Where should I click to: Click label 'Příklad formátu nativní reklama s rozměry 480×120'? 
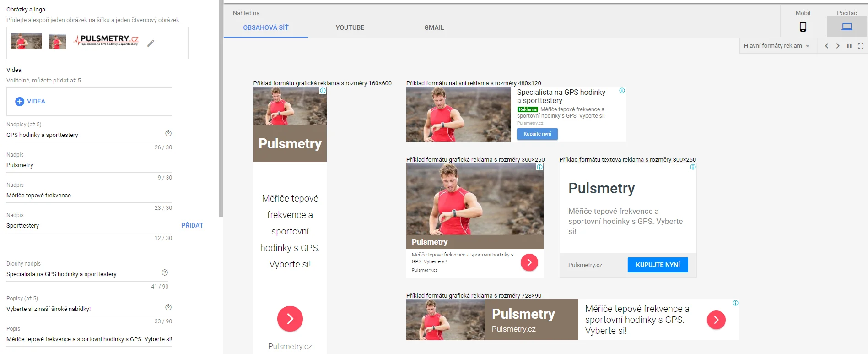[474, 83]
